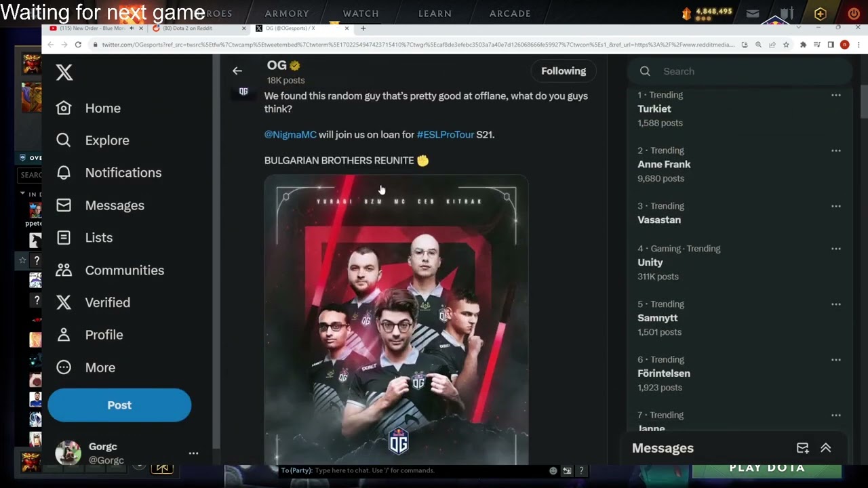The width and height of the screenshot is (868, 488).
Task: Open the ARMORY tab in Dota
Action: coord(287,14)
